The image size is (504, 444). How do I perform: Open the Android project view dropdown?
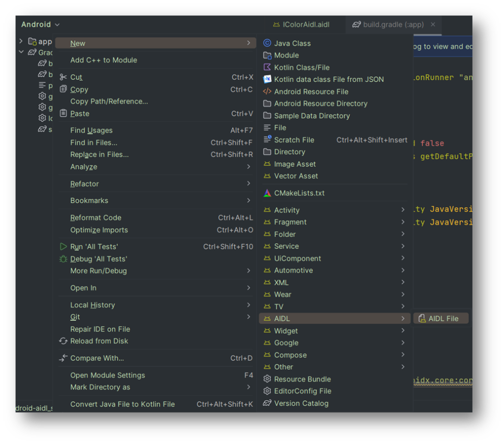[x=40, y=25]
